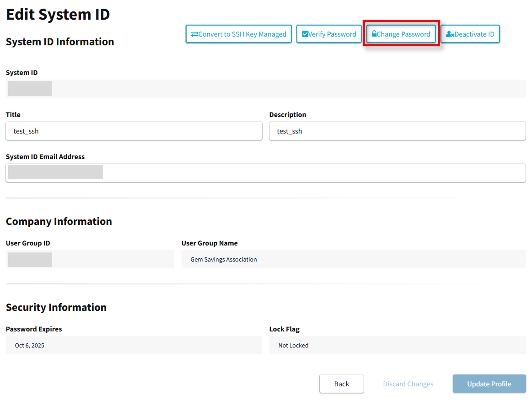Click the Lock Flag Not Locked value

(x=293, y=346)
